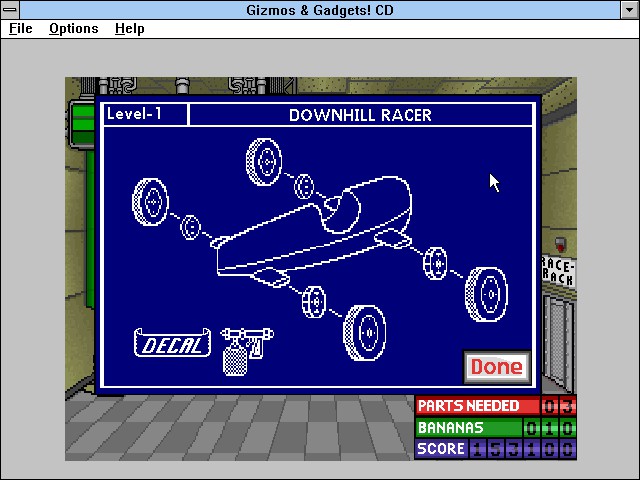Click the red Done button
Viewport: 640px width, 480px height.
click(496, 367)
